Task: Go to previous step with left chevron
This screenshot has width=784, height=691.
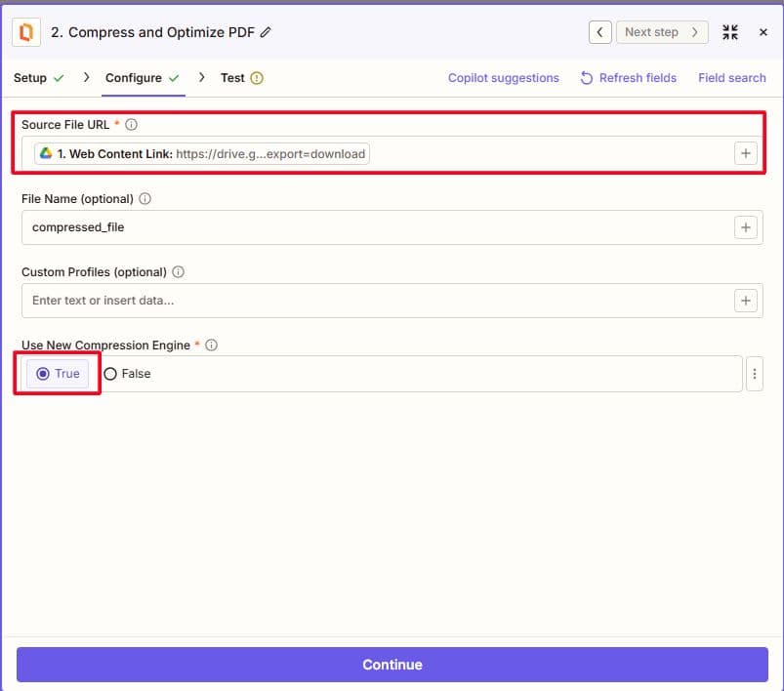Action: 600,32
